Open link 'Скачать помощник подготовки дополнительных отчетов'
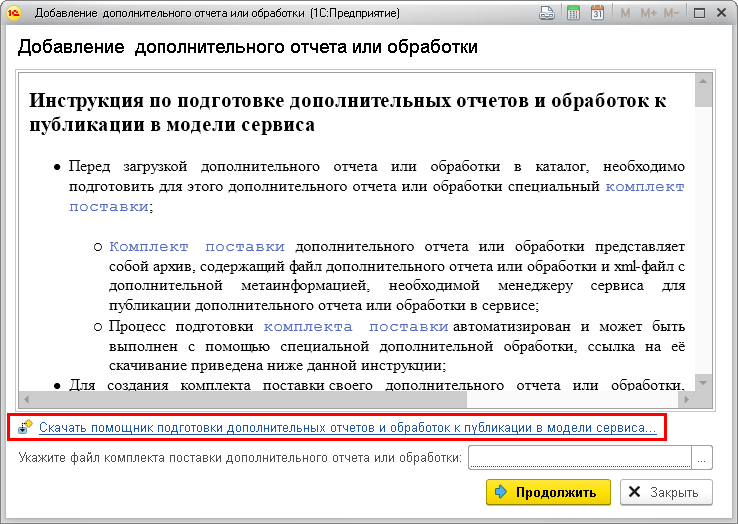Image resolution: width=738 pixels, height=524 pixels. coord(347,428)
